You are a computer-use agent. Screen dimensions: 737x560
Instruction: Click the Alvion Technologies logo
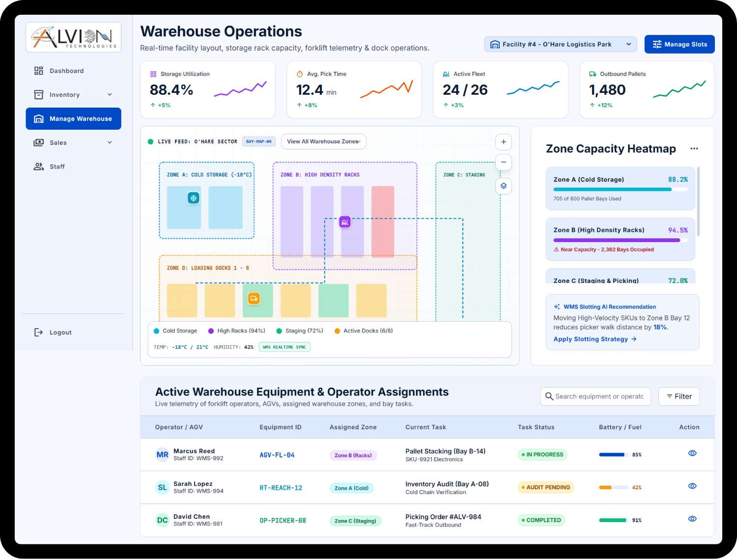(x=74, y=37)
